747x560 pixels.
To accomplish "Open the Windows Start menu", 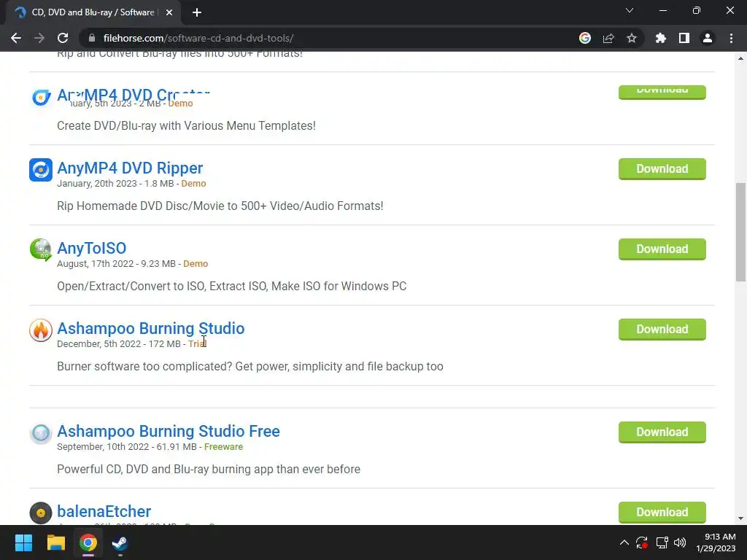I will pyautogui.click(x=23, y=542).
